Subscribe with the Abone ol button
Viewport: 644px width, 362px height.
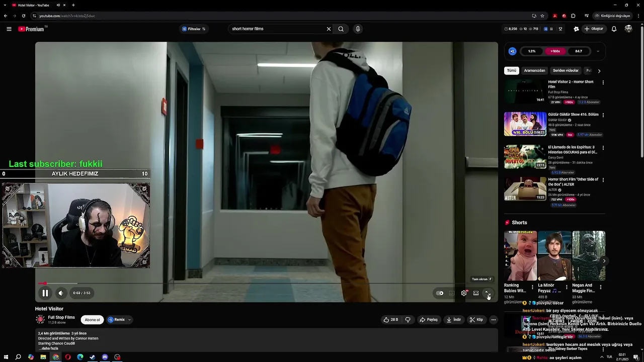92,320
